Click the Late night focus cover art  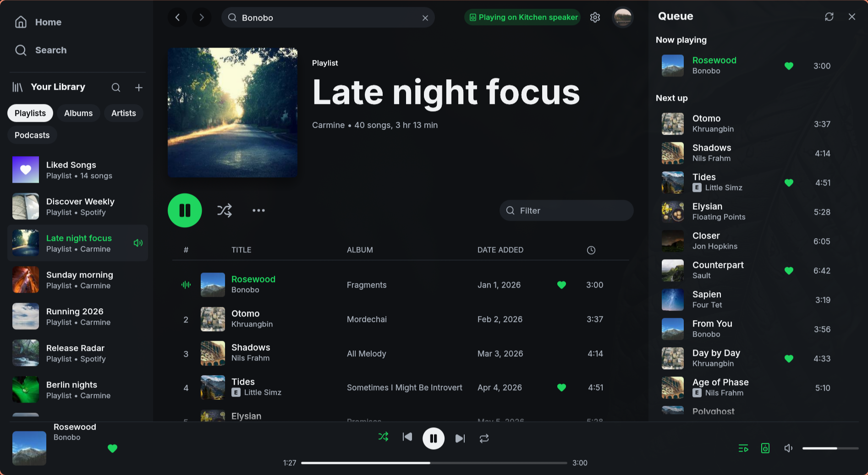tap(233, 113)
